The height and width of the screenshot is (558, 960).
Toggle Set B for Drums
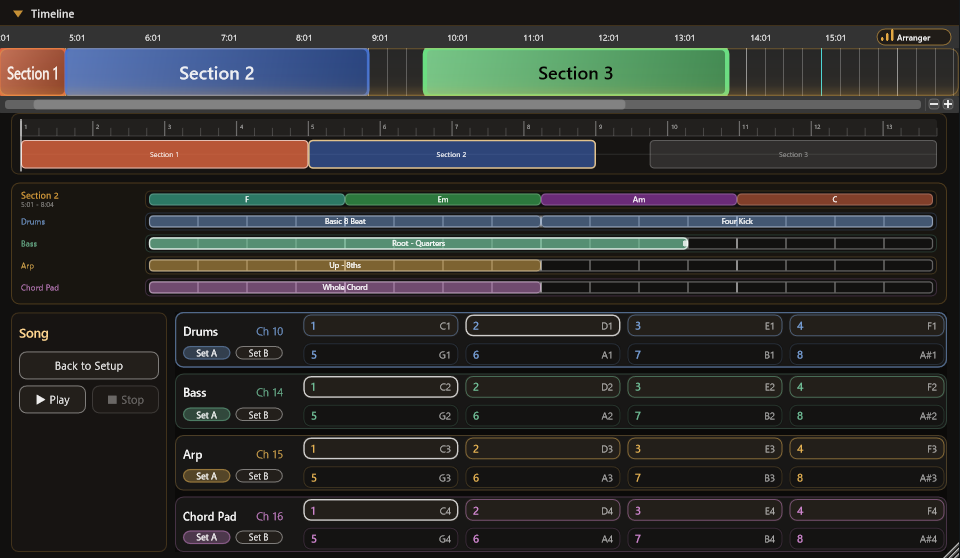click(258, 353)
